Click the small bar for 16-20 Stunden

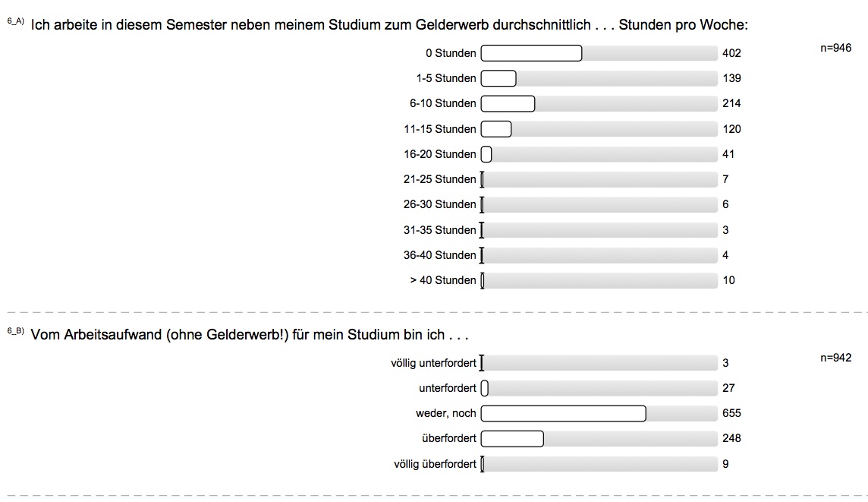[x=486, y=154]
